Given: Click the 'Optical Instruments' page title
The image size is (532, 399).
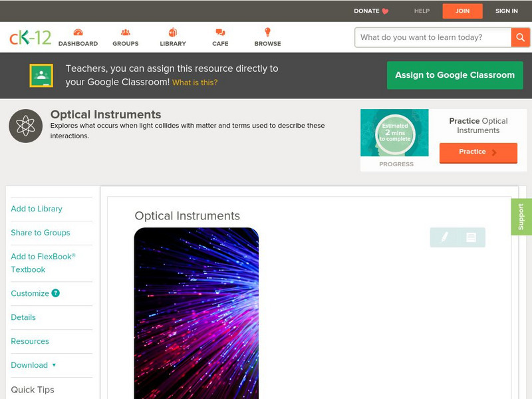Looking at the screenshot, I should tap(106, 114).
